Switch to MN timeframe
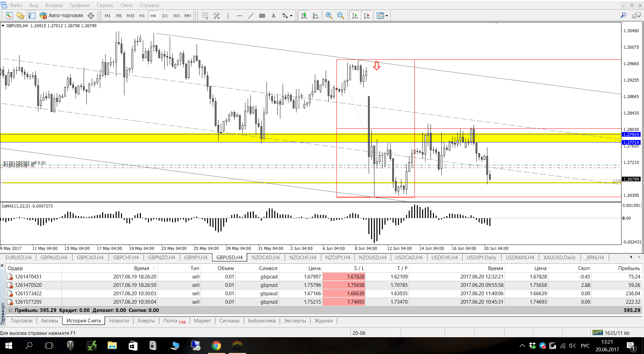The height and width of the screenshot is (354, 644). (188, 16)
